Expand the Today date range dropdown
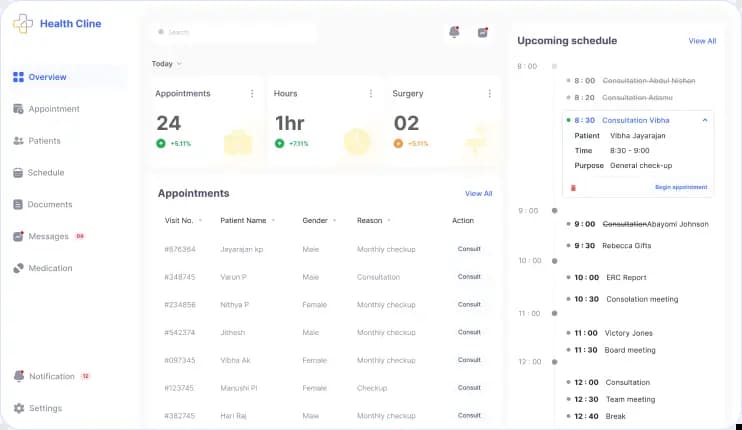 click(x=179, y=64)
